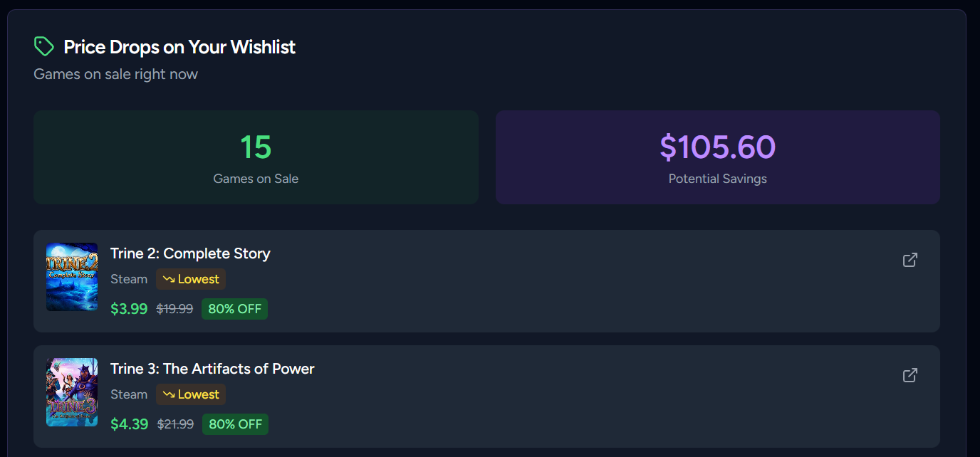This screenshot has width=980, height=457.
Task: Select the 15 Games on Sale card
Action: (256, 157)
